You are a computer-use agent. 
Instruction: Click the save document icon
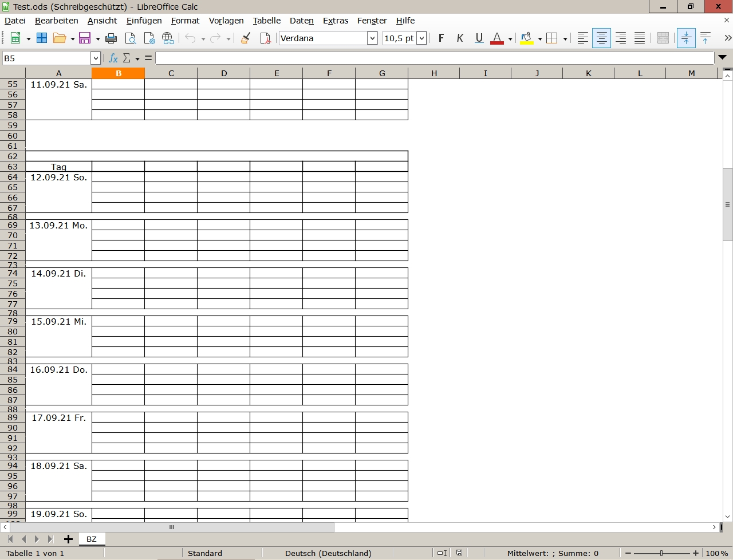pyautogui.click(x=85, y=38)
